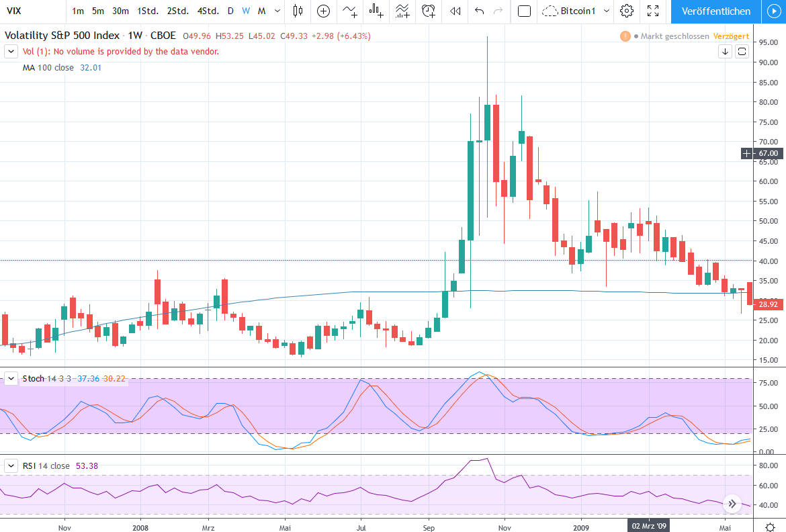The image size is (786, 532).
Task: Expand the timeframe dropdown arrow
Action: point(277,11)
